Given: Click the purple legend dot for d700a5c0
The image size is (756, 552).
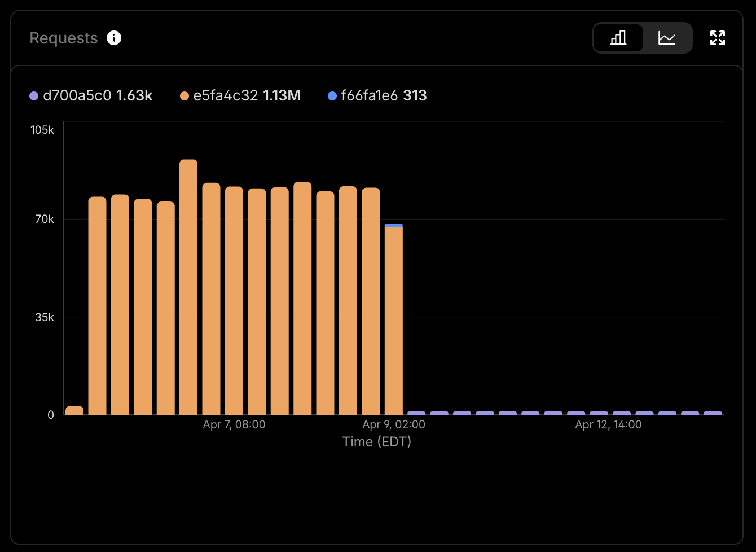Looking at the screenshot, I should pyautogui.click(x=33, y=96).
